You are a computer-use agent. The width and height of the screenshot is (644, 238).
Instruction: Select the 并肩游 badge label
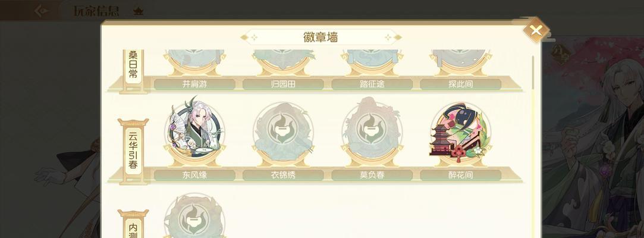tap(194, 84)
